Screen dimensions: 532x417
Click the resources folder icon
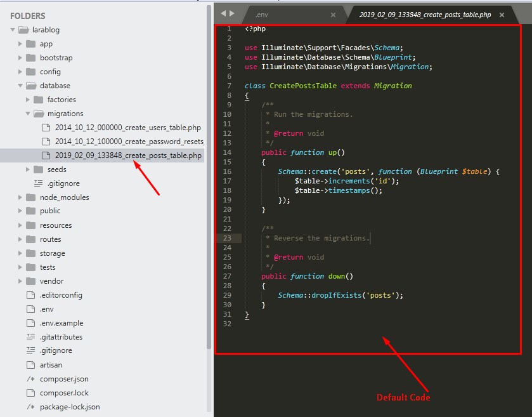pos(31,225)
